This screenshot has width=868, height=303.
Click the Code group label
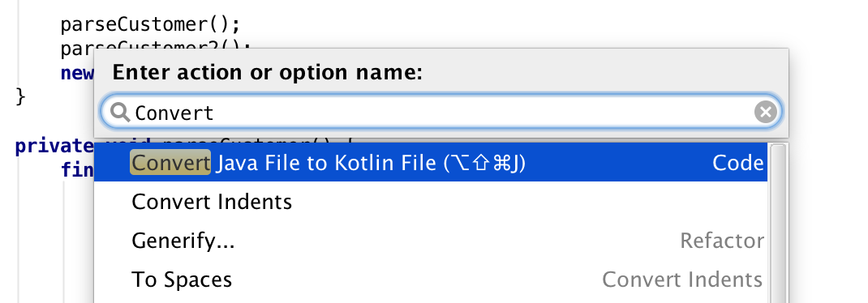[x=738, y=163]
